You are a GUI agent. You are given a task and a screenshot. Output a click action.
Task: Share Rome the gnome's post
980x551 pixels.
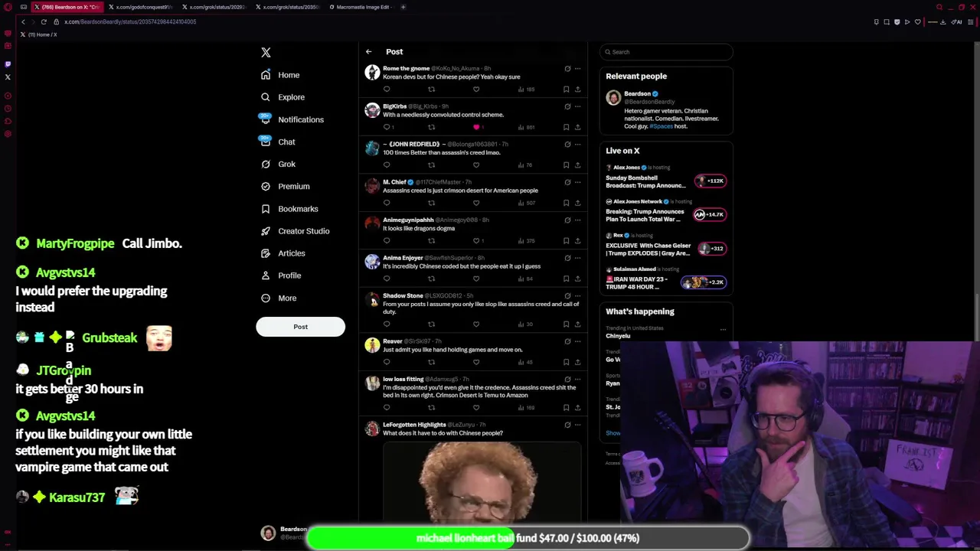577,90
